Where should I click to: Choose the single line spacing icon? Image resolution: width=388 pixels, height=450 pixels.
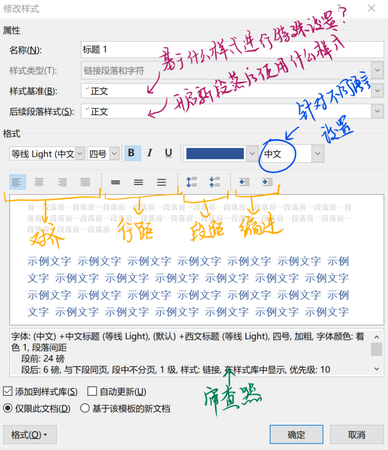coord(116,182)
